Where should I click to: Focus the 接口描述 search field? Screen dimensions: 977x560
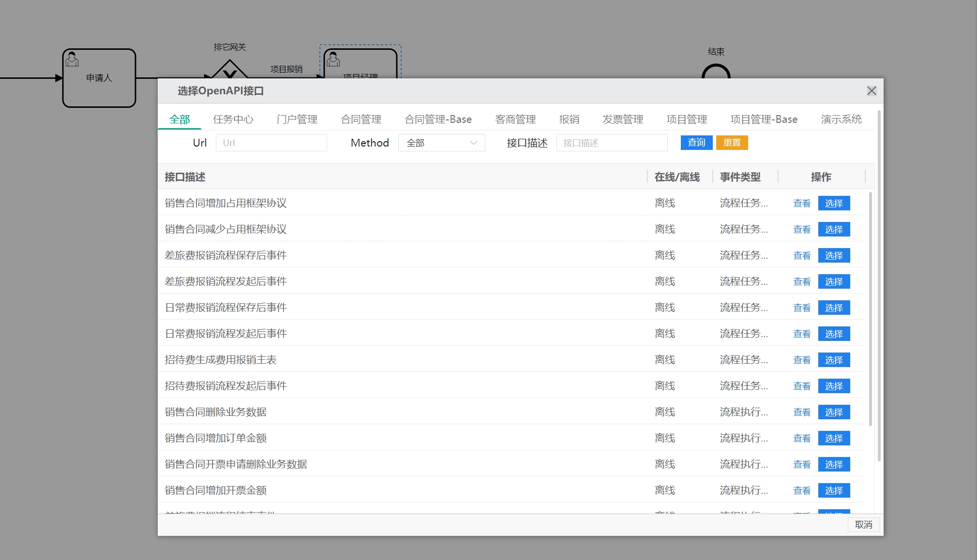(x=612, y=143)
